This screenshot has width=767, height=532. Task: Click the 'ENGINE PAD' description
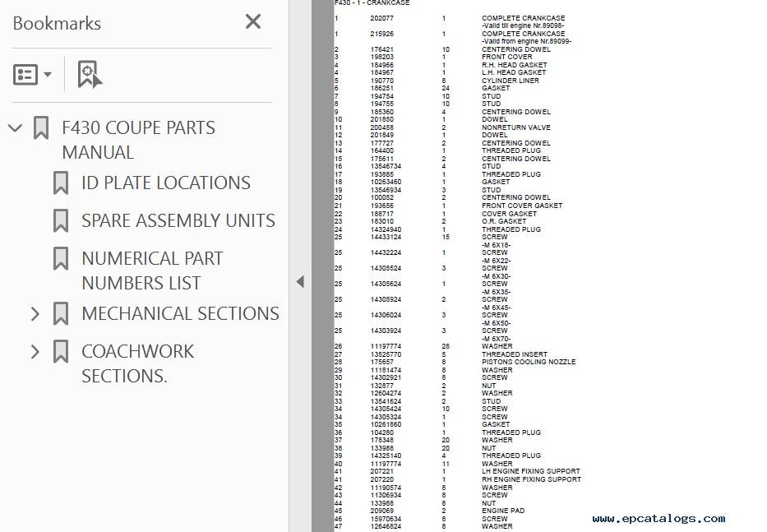click(503, 511)
